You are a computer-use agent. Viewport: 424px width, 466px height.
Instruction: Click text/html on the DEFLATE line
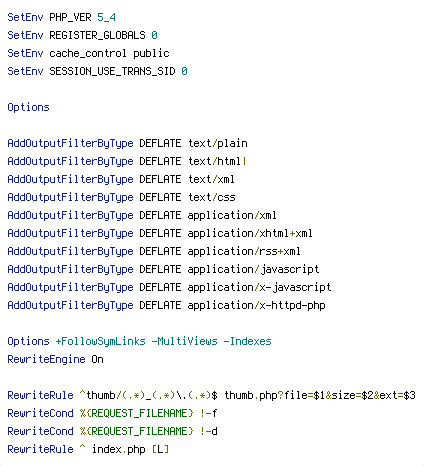point(214,161)
